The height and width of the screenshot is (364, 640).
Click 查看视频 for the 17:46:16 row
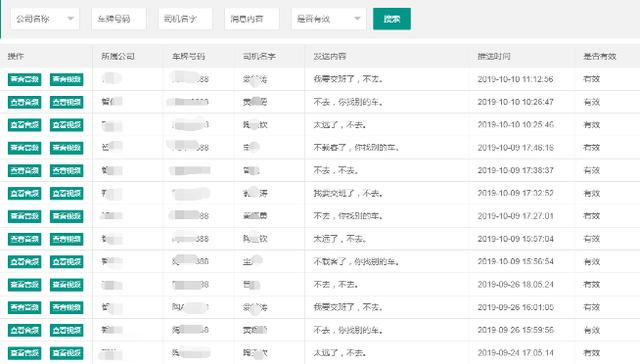67,148
